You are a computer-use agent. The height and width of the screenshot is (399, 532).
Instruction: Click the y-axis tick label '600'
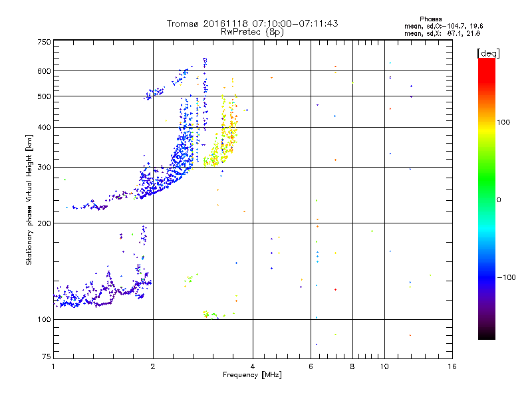click(44, 71)
